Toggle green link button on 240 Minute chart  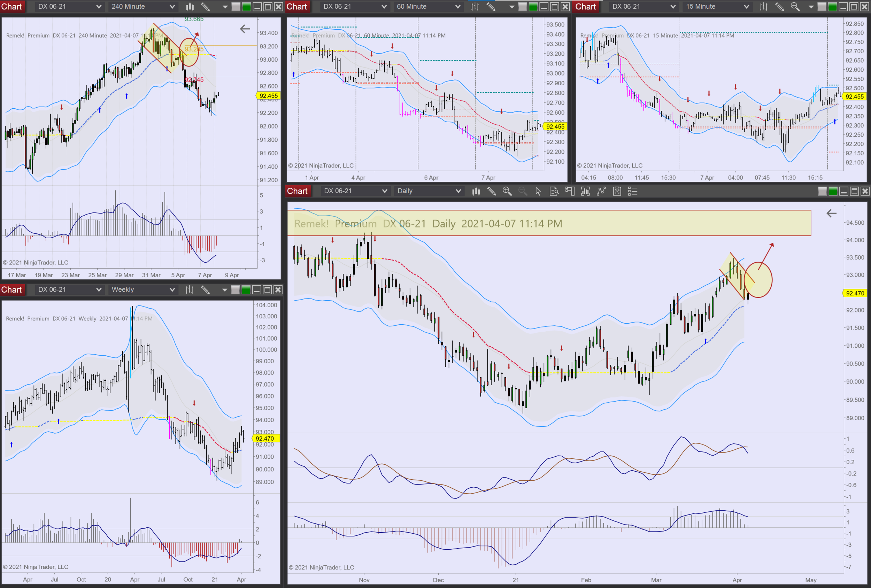246,6
